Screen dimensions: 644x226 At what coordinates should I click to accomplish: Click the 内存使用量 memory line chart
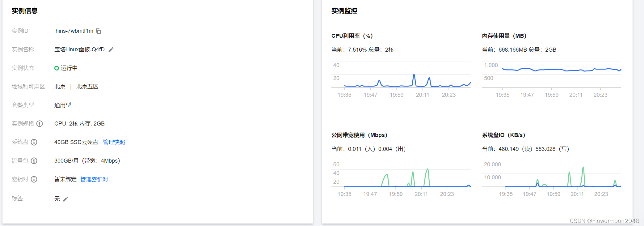552,80
